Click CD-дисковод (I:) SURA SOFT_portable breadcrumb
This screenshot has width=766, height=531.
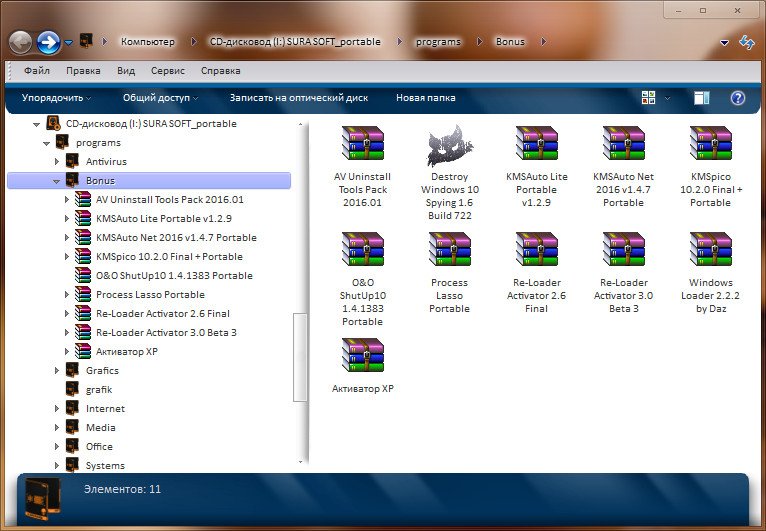pyautogui.click(x=295, y=42)
